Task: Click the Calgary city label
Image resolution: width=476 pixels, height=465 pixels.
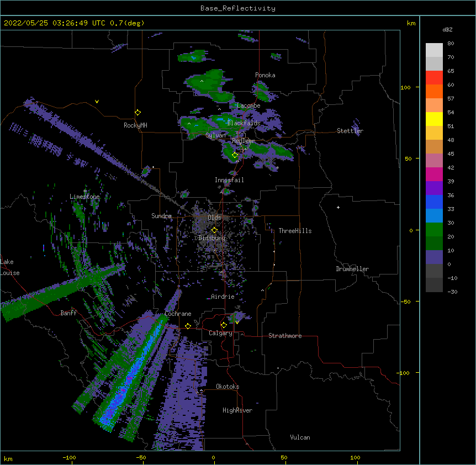Action: click(220, 333)
